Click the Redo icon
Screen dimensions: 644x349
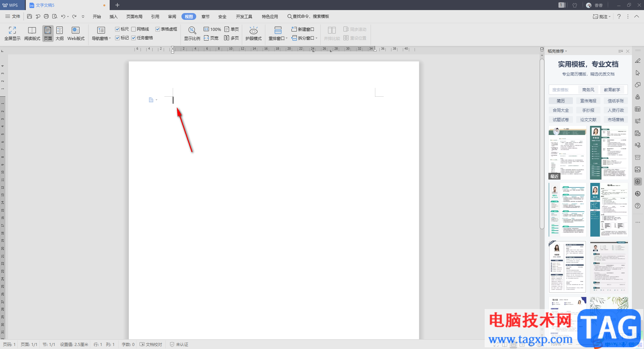pos(74,16)
